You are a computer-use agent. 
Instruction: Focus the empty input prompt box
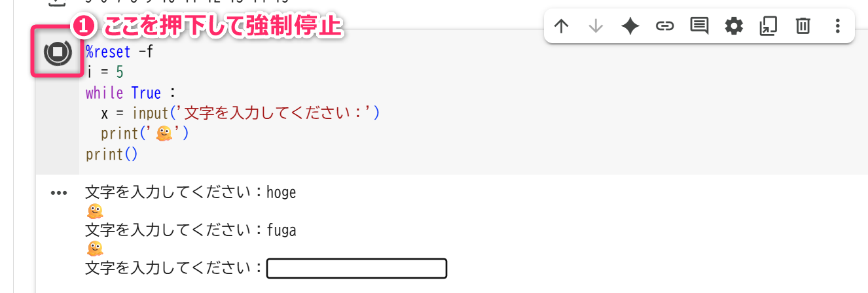(x=357, y=269)
